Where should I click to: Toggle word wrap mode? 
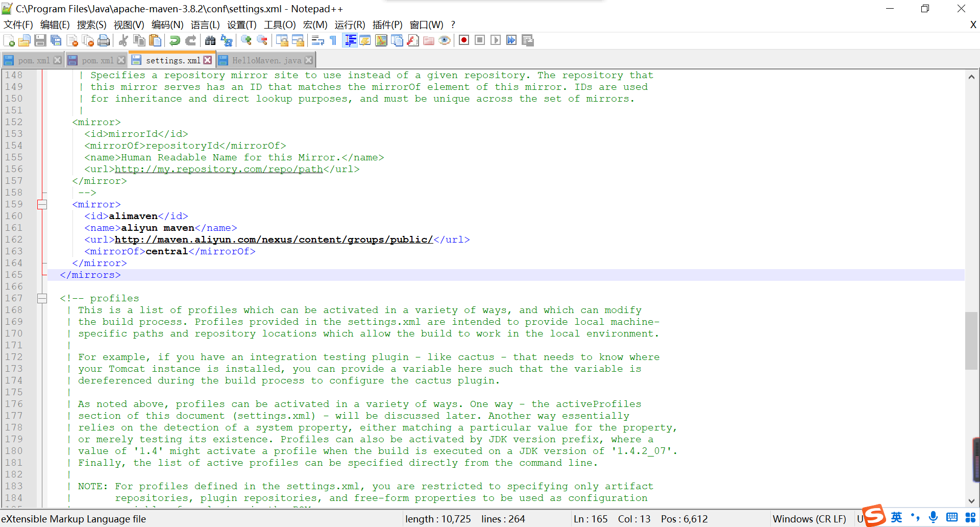pyautogui.click(x=317, y=40)
